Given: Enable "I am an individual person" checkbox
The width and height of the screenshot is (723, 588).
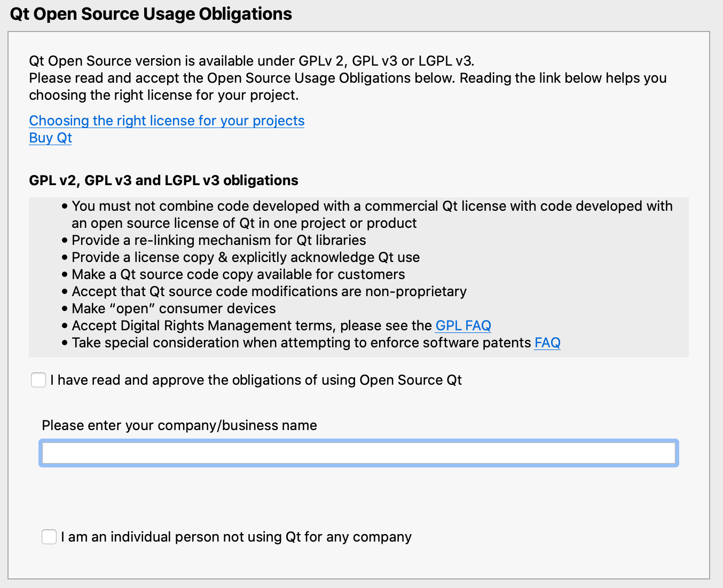Looking at the screenshot, I should (49, 537).
